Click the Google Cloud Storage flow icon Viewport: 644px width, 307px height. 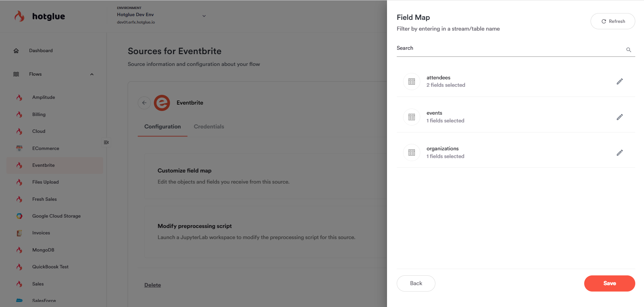pos(19,216)
